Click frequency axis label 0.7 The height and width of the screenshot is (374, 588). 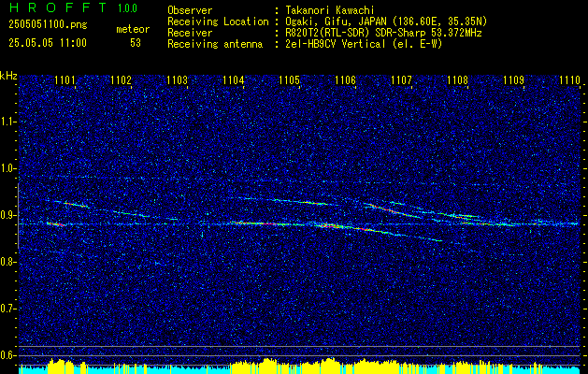click(x=7, y=309)
